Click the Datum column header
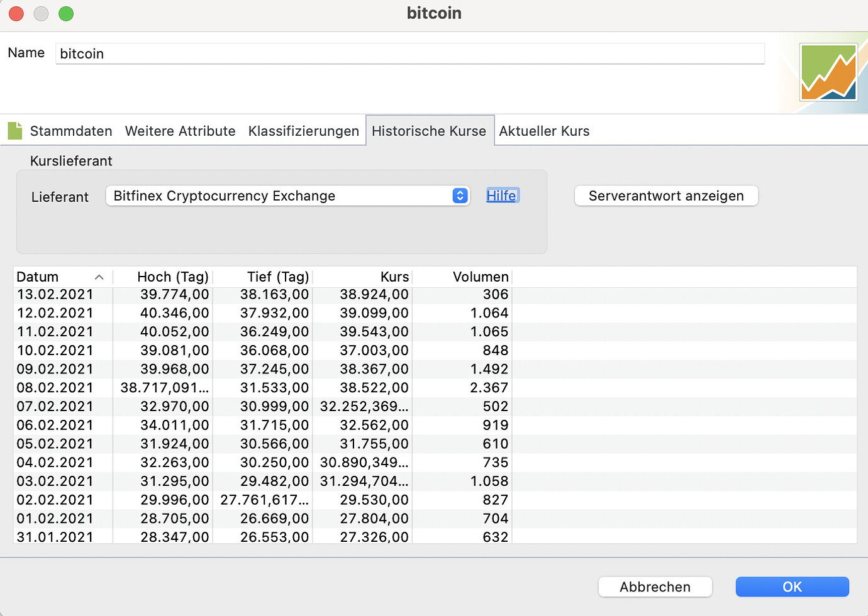The width and height of the screenshot is (868, 616). pos(63,277)
